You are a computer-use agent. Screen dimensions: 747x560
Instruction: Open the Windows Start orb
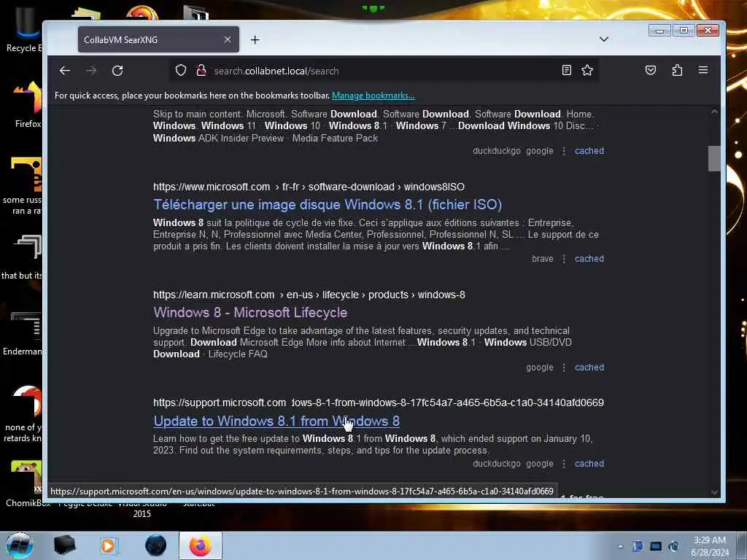coord(20,545)
